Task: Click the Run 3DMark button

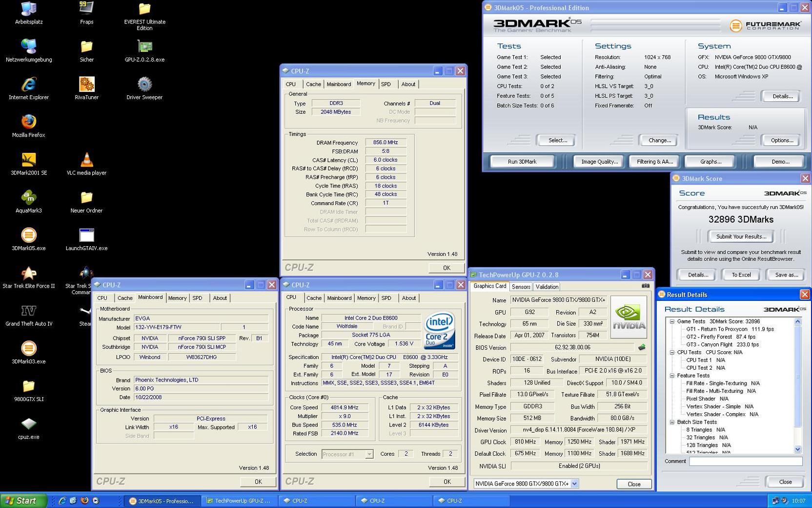Action: pos(522,162)
